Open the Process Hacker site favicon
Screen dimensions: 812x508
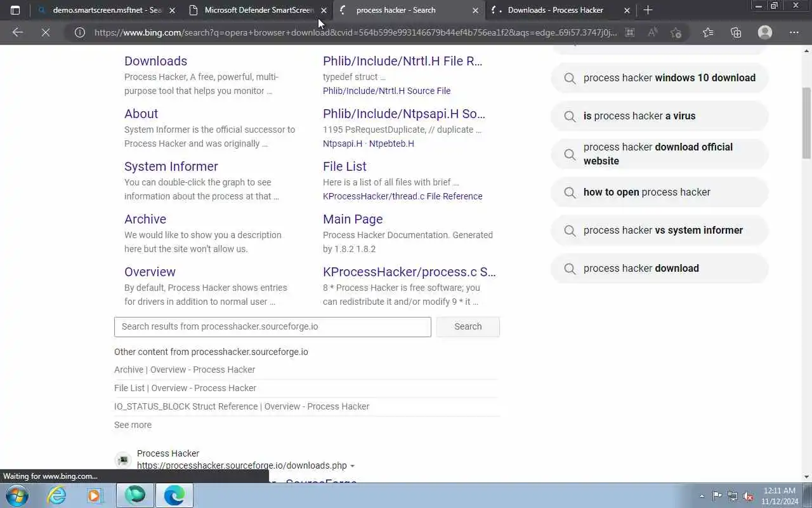click(x=123, y=460)
